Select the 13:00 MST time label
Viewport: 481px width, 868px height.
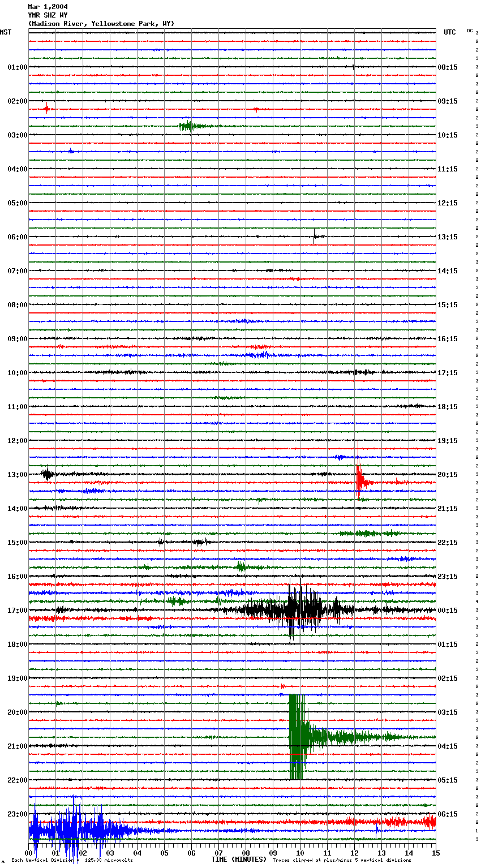[x=18, y=475]
